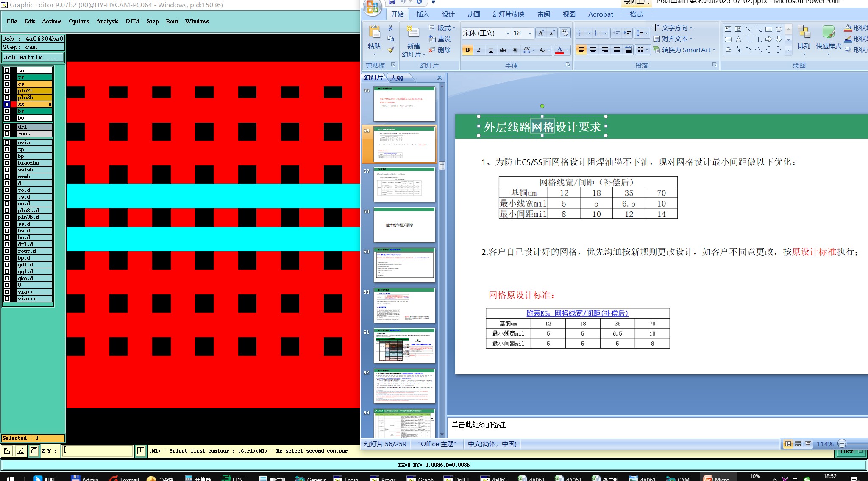The width and height of the screenshot is (868, 481).
Task: Open the DFM menu in Graphic Editor
Action: pos(132,21)
